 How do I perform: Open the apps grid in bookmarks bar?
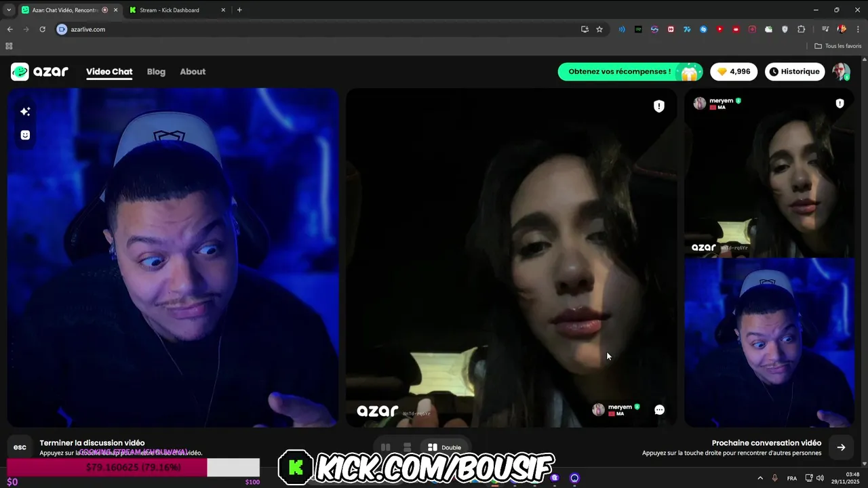(9, 46)
